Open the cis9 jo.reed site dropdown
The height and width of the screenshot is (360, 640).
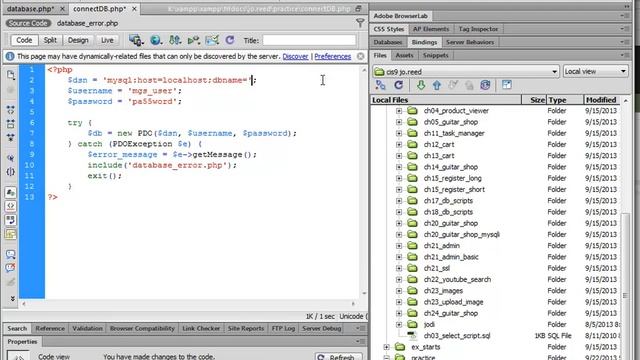pos(466,71)
